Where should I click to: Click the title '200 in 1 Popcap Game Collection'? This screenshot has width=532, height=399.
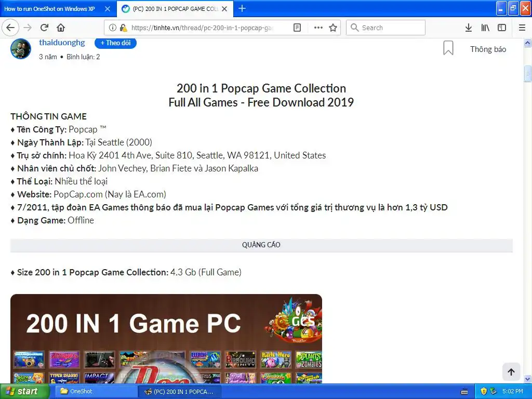(261, 88)
